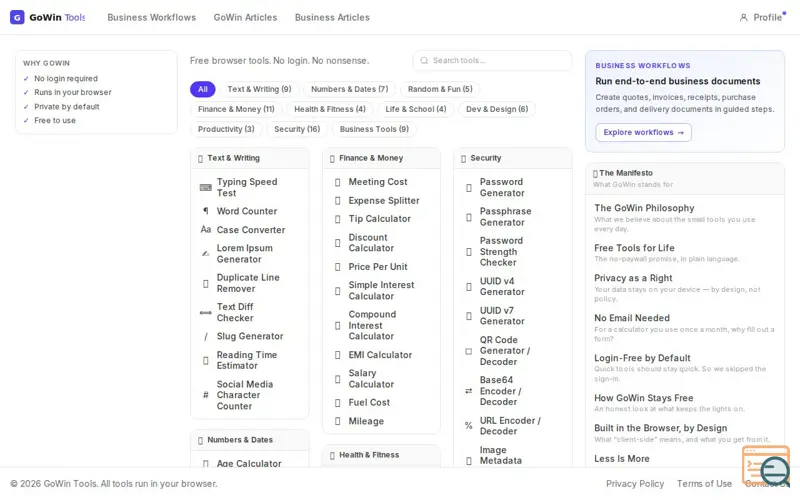Open Business Articles in top navigation
This screenshot has width=800, height=500.
(x=332, y=17)
